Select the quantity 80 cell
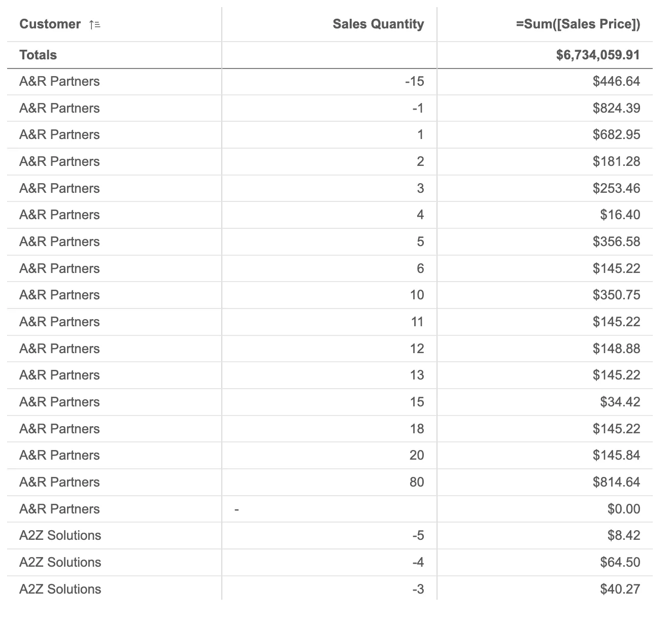 pyautogui.click(x=416, y=482)
